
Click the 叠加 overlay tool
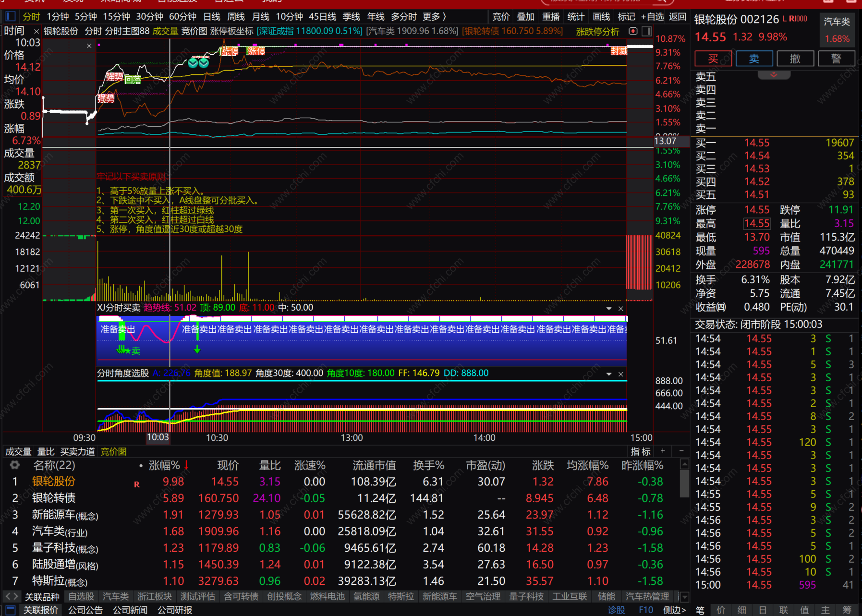tap(526, 17)
